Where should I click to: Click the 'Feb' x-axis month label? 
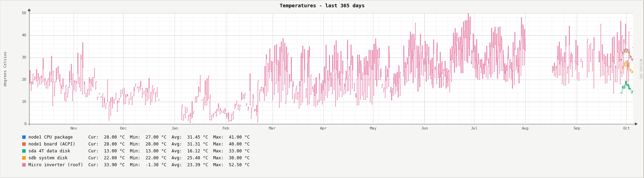coord(226,128)
